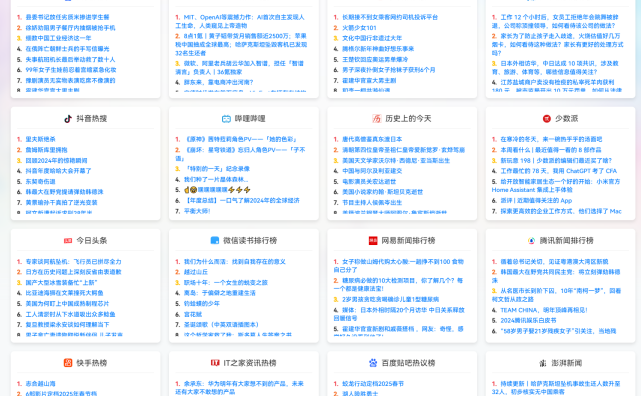
Task: Click the red IT之家资讯热榜 icon
Action: point(215,363)
